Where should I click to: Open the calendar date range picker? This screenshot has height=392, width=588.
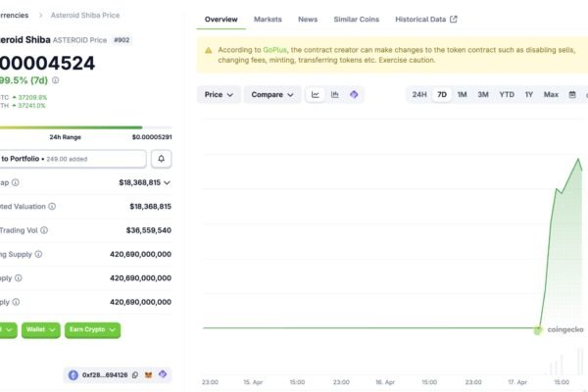(x=572, y=94)
